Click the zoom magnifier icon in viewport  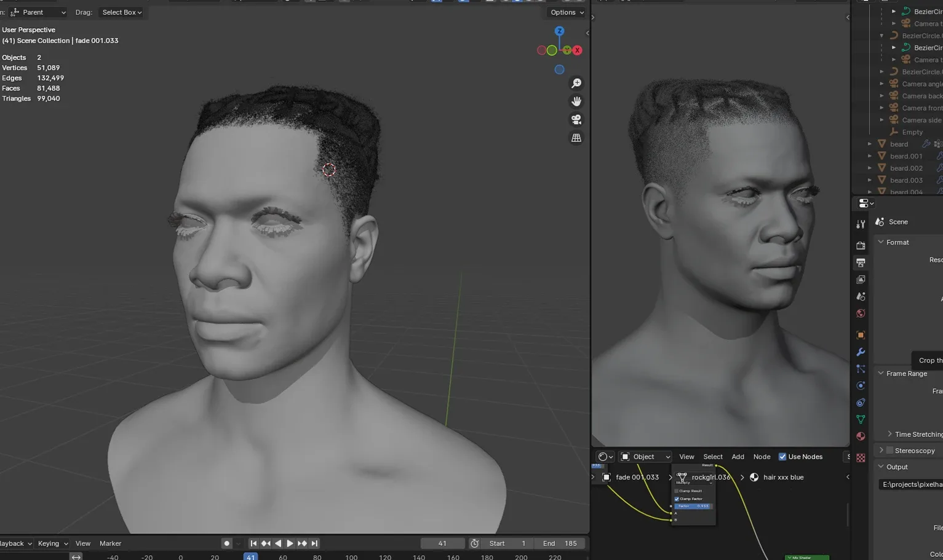[576, 83]
